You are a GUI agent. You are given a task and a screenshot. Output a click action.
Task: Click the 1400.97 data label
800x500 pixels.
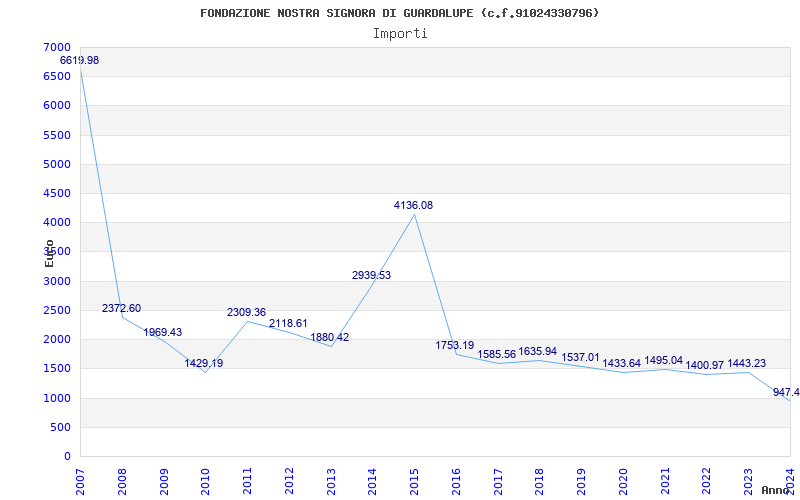[x=705, y=365]
